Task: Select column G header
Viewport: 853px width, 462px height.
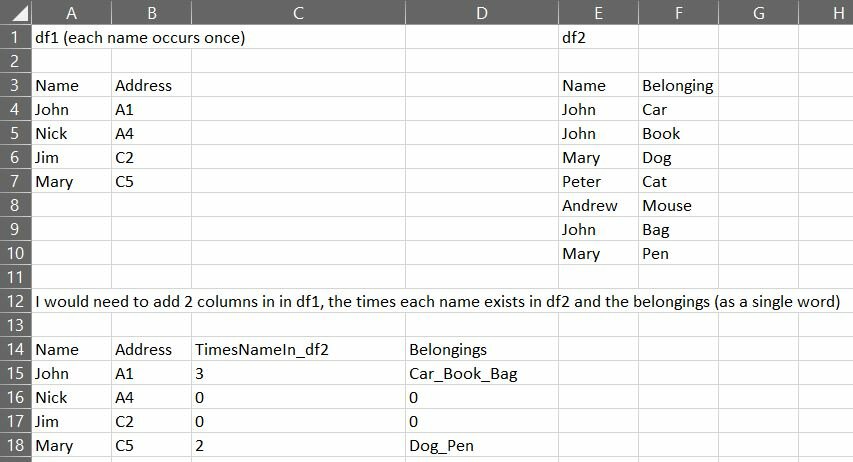Action: 758,12
